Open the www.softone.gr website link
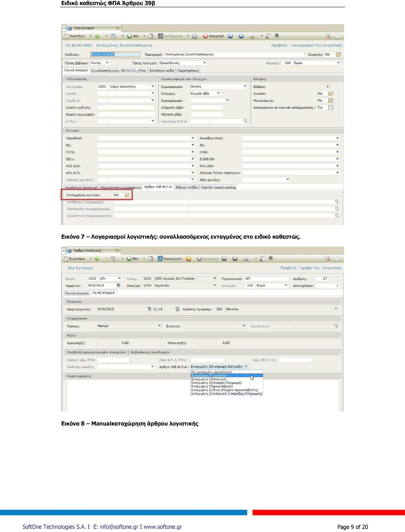This screenshot has height=532, width=405. 163,527
